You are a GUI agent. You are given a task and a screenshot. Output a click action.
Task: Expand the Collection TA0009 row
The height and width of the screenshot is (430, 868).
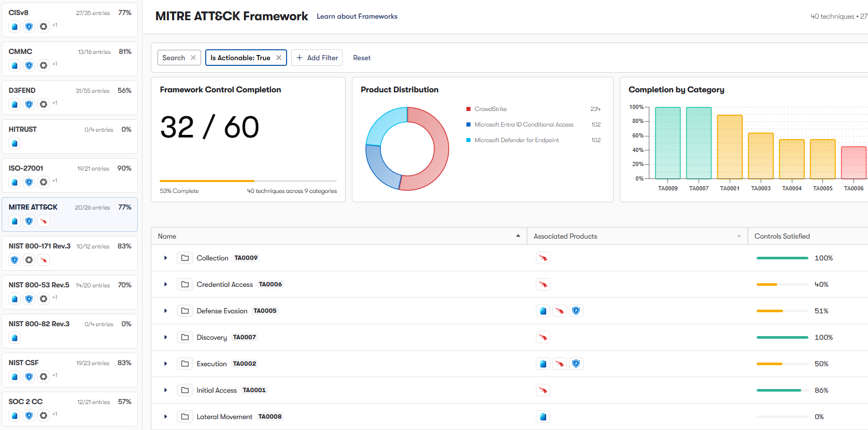tap(166, 258)
